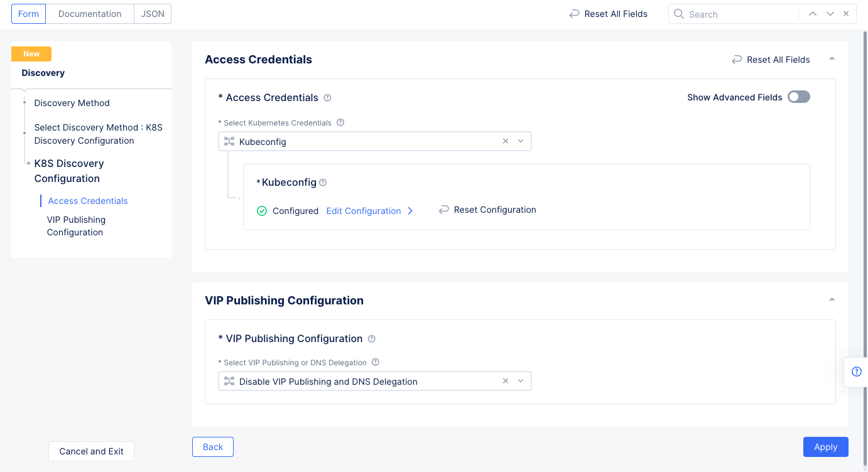Click Edit Configuration link
The image size is (868, 472).
pyautogui.click(x=364, y=211)
